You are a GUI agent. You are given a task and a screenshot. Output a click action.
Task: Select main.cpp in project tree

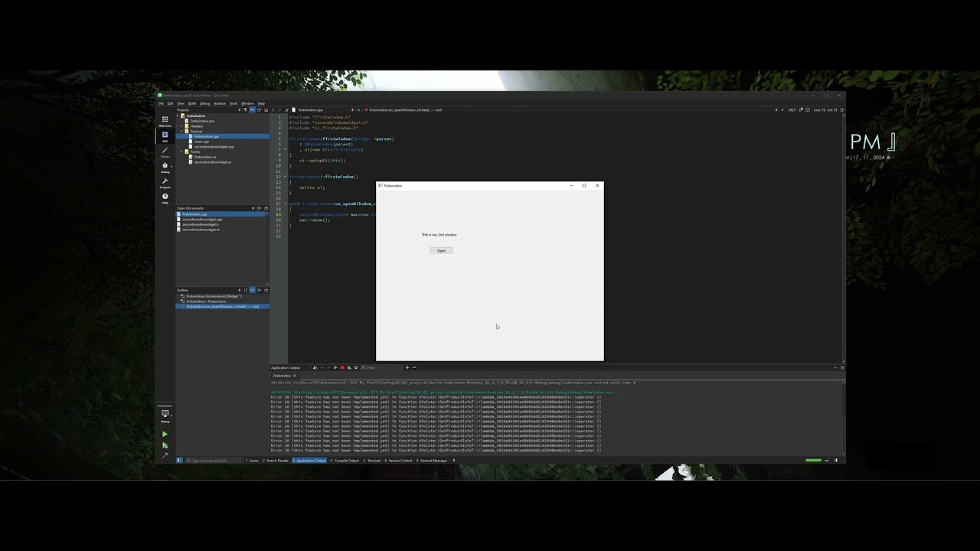(x=201, y=142)
